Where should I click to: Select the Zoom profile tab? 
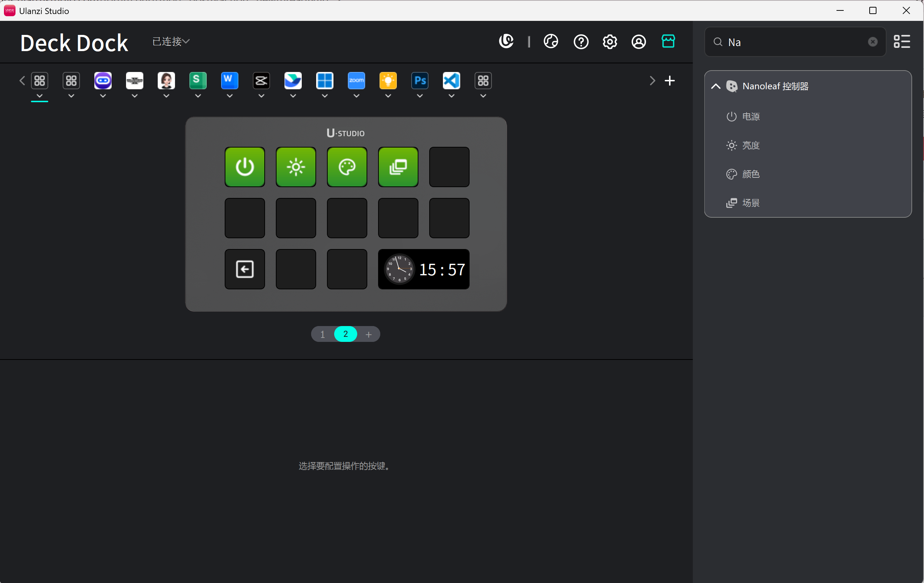356,81
